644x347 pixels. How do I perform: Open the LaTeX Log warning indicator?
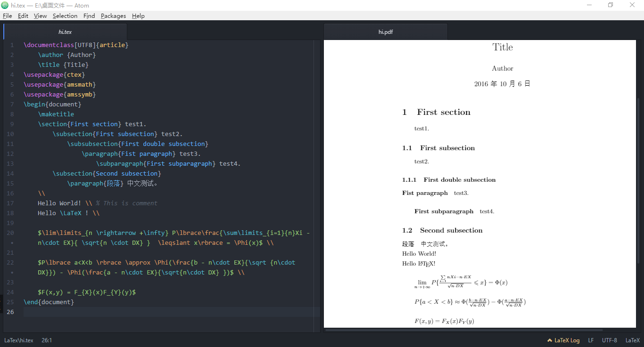pos(563,340)
